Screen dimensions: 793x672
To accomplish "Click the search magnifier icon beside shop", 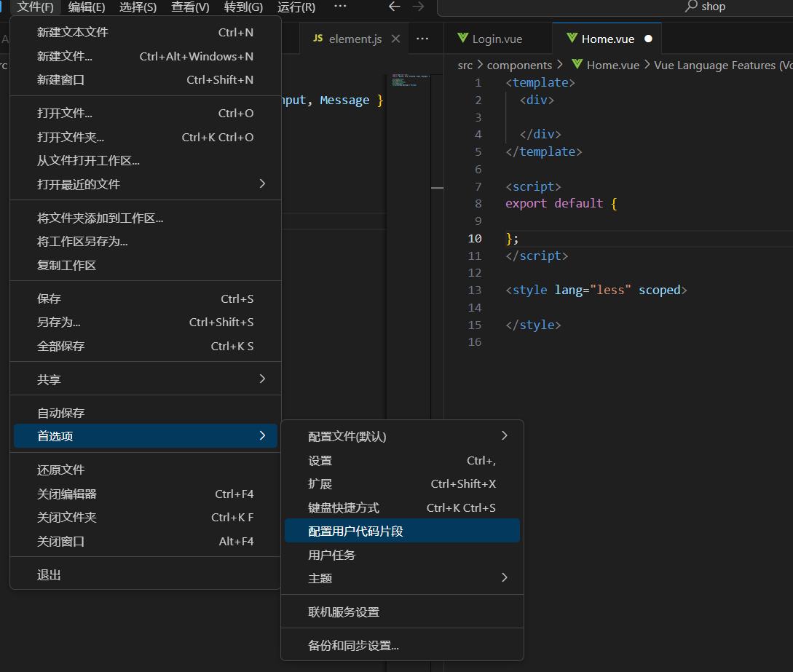I will [692, 7].
